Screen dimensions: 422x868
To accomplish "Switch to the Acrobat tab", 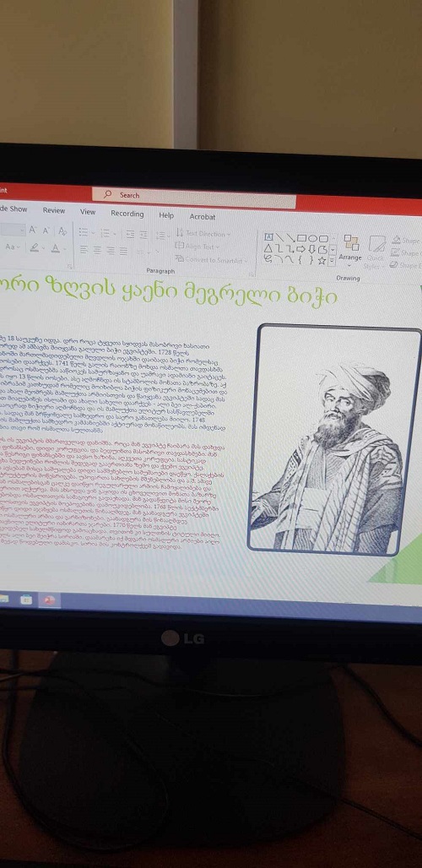I will click(203, 217).
